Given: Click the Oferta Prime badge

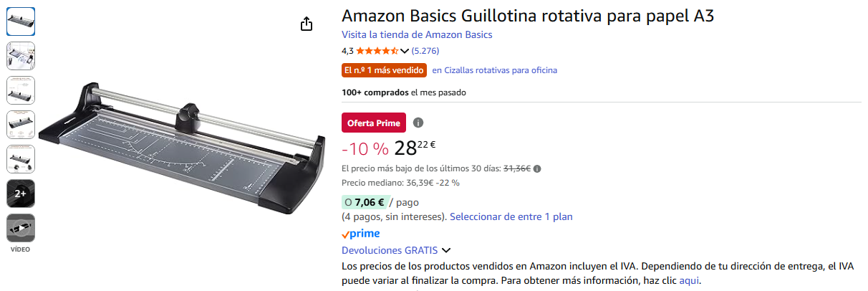Looking at the screenshot, I should pyautogui.click(x=374, y=123).
